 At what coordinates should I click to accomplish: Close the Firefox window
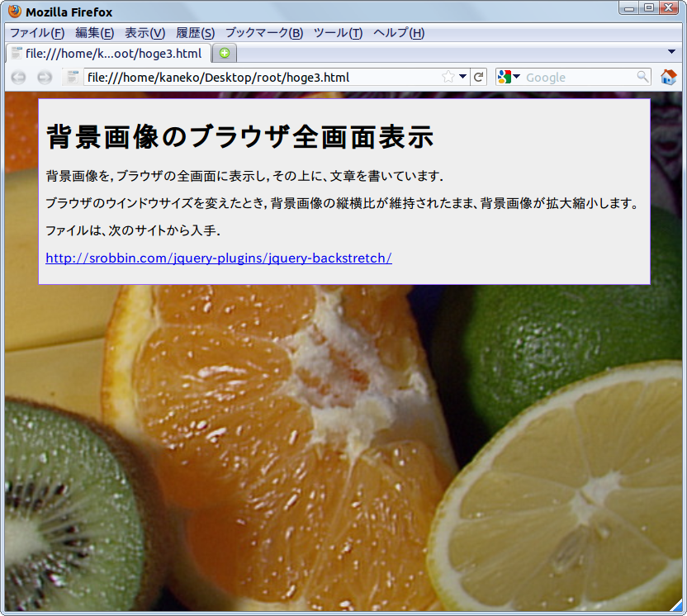pos(669,8)
